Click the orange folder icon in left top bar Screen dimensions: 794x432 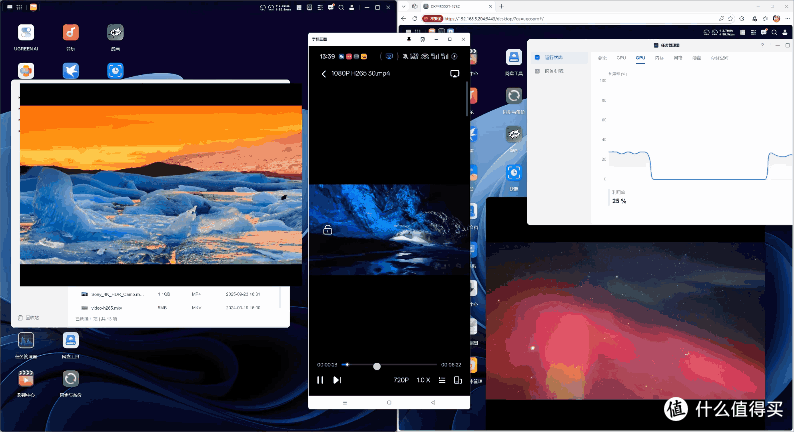pos(33,7)
